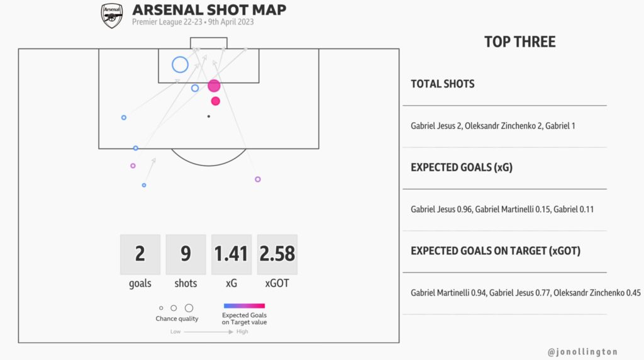
Task: Select the 2.58 xGOT stat box
Action: point(277,254)
